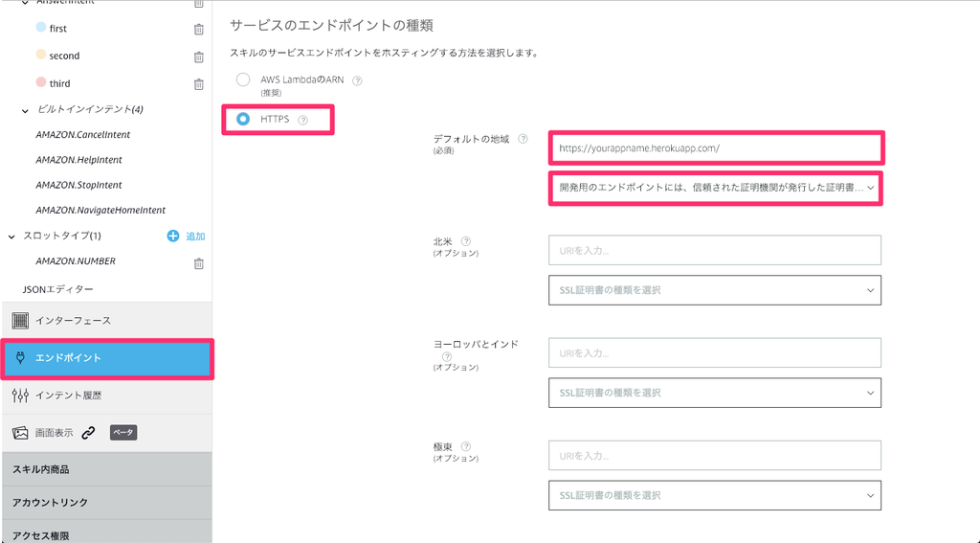Open help icon below ヨーロッパとインド label

point(446,356)
